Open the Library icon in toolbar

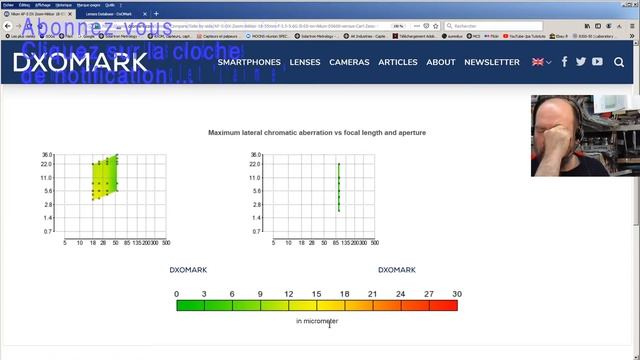click(587, 26)
